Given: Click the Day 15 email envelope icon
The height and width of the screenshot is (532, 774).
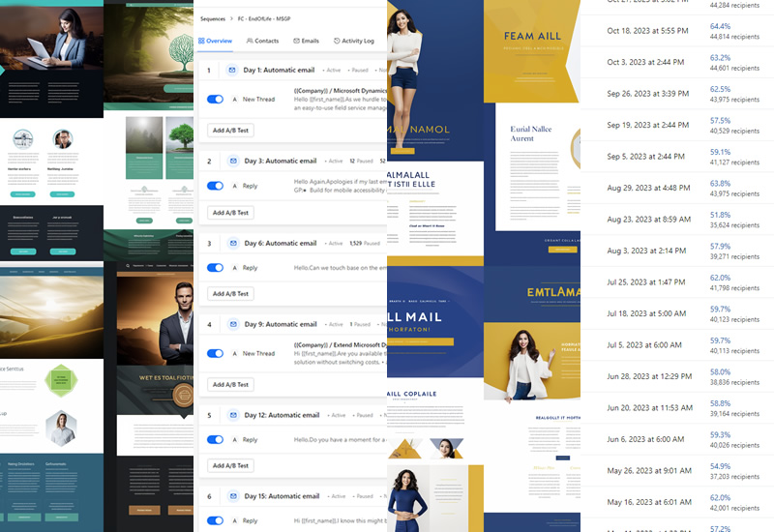Looking at the screenshot, I should click(232, 496).
